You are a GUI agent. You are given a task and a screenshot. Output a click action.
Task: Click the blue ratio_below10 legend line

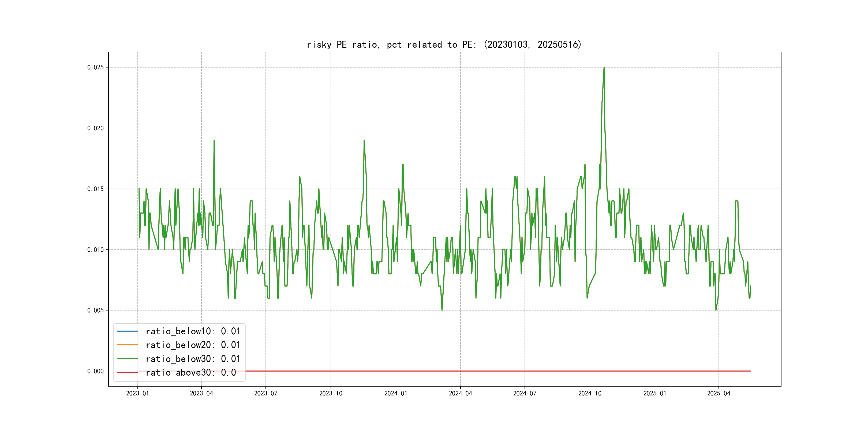[127, 331]
